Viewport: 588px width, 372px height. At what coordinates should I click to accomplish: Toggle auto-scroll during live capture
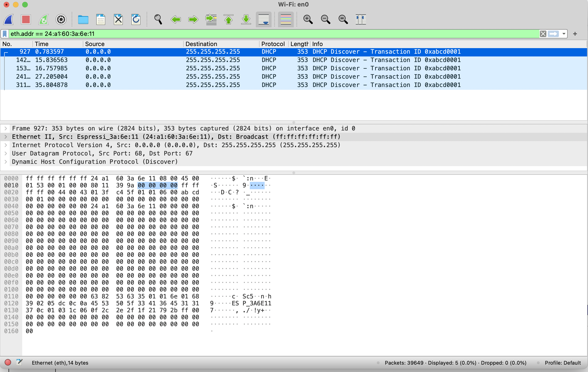point(264,19)
